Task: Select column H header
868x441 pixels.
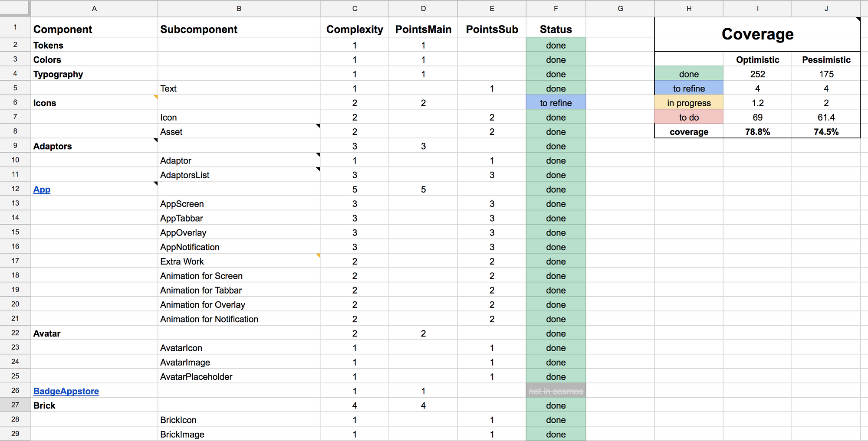Action: [x=689, y=9]
